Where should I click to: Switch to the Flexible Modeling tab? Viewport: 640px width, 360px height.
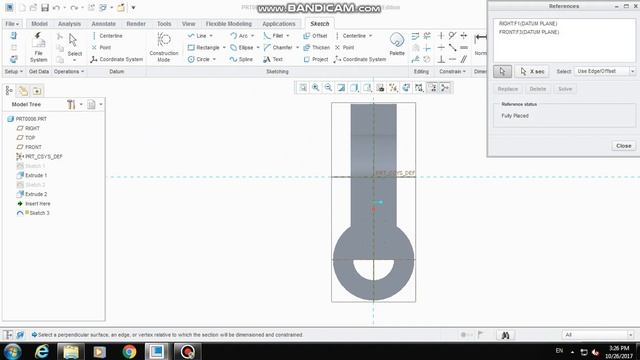coord(229,24)
